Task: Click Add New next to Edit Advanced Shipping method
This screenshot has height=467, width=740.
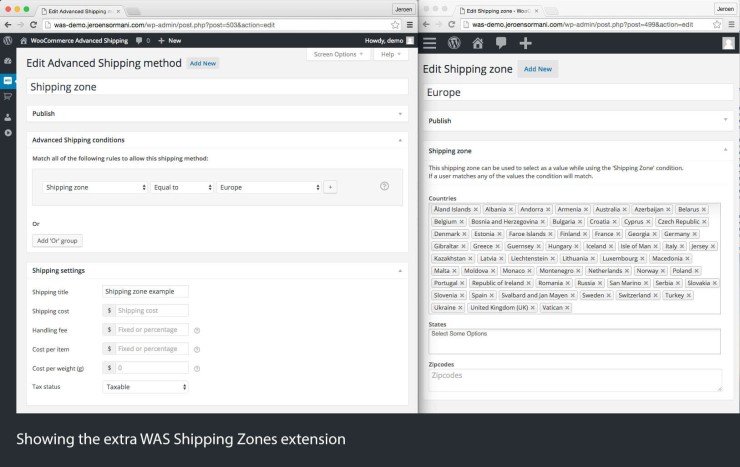Action: coord(203,63)
